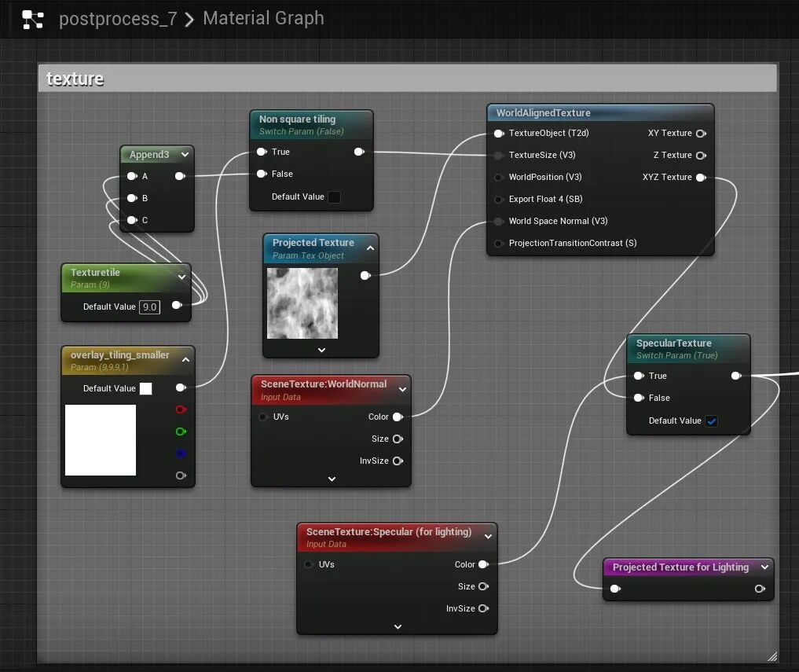Viewport: 799px width, 672px height.
Task: Click the Non square tiling output pin
Action: (359, 152)
